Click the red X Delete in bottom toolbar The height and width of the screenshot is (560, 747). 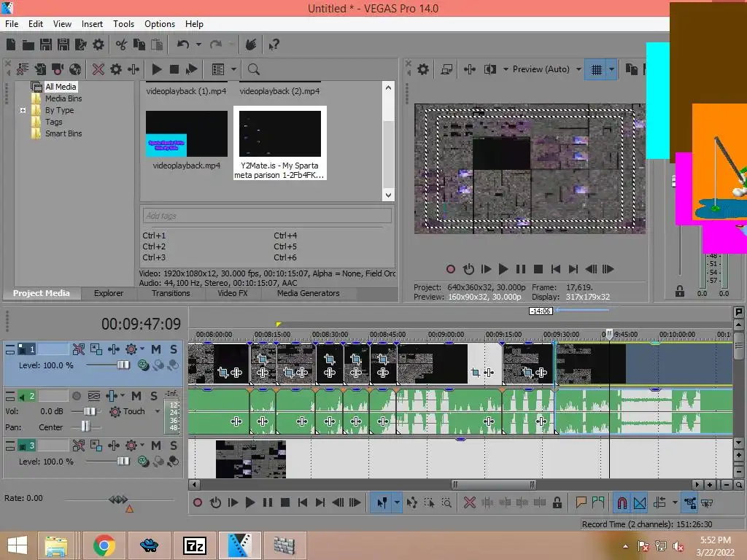pyautogui.click(x=470, y=503)
